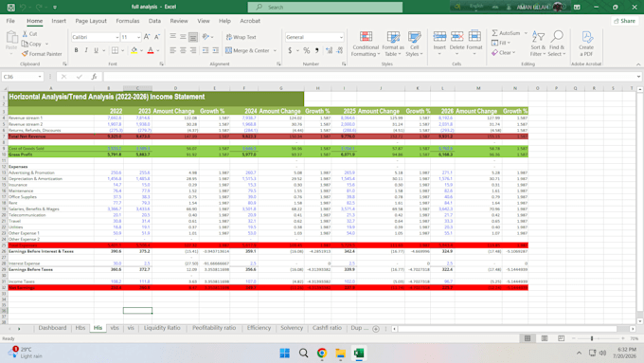Switch to the Page Layout tab
Image resolution: width=644 pixels, height=363 pixels.
pos(91,21)
